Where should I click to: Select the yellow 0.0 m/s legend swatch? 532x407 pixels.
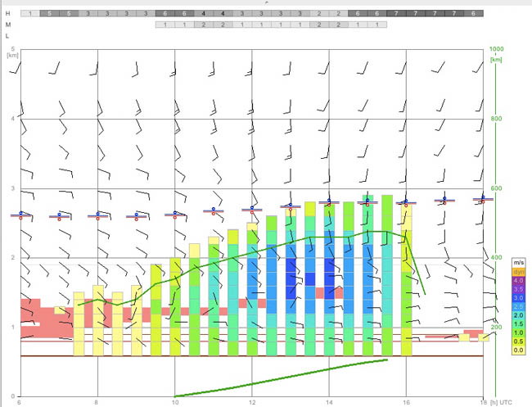tap(518, 350)
